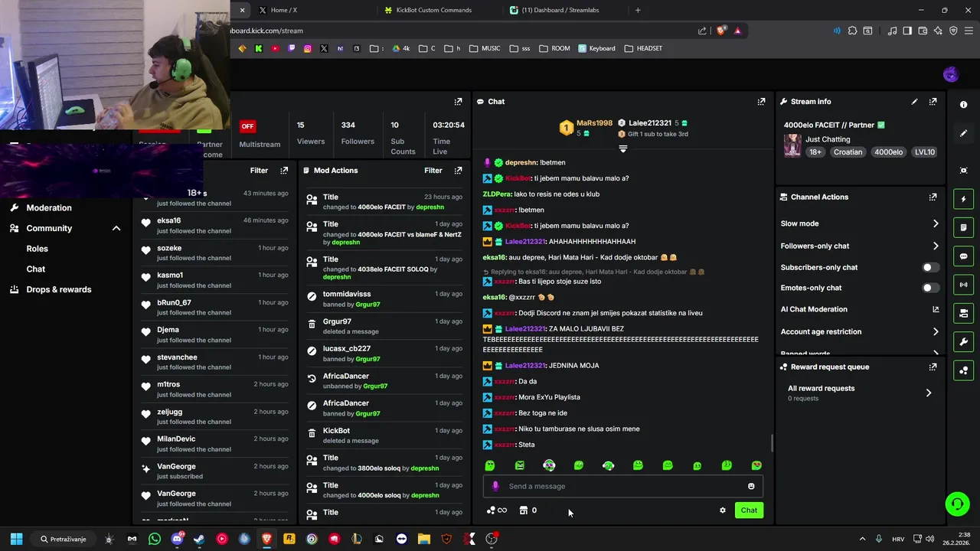
Task: Open the green support headset bubble
Action: click(957, 504)
